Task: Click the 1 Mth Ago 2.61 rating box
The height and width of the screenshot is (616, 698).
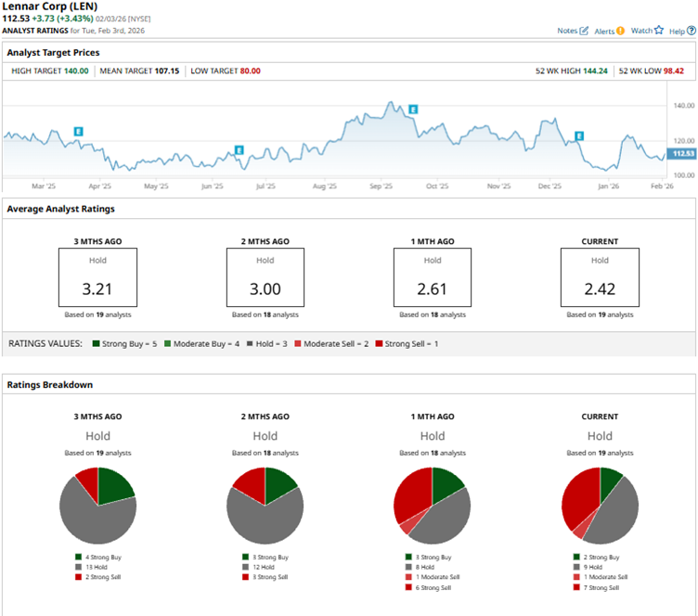Action: coord(432,277)
